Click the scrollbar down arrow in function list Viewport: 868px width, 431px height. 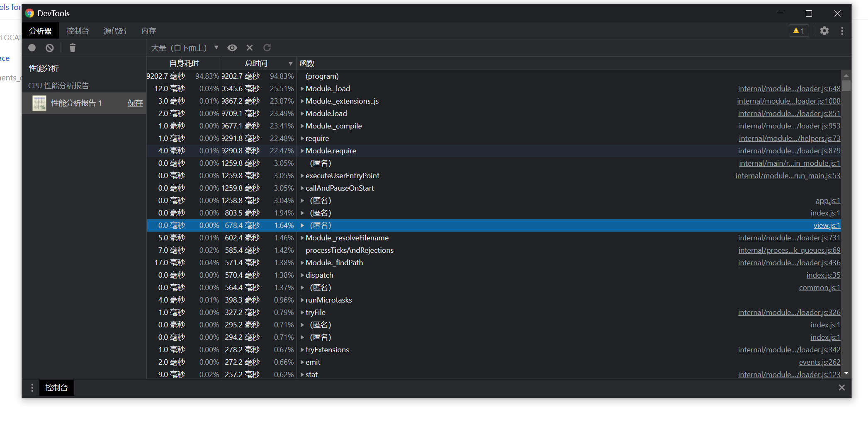point(846,373)
